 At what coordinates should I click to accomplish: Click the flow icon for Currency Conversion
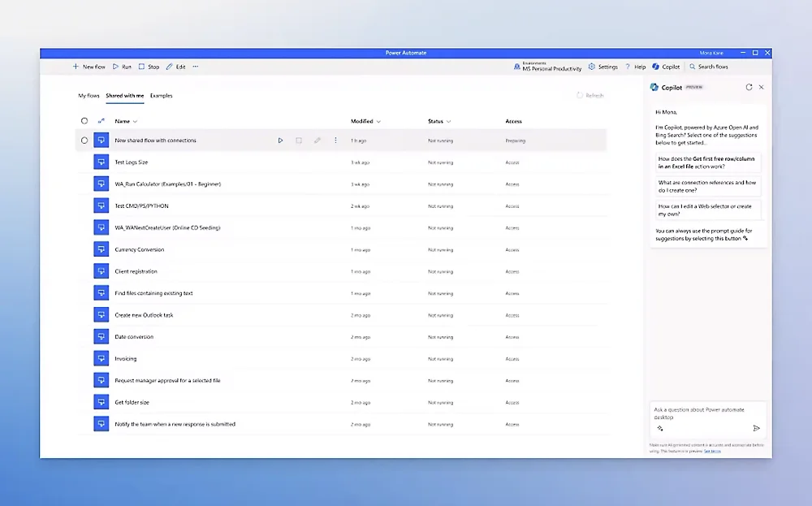[101, 249]
